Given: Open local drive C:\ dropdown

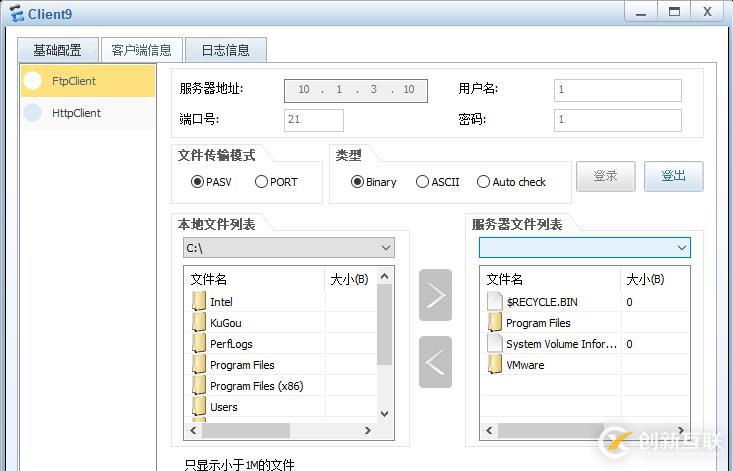Looking at the screenshot, I should pyautogui.click(x=289, y=248).
